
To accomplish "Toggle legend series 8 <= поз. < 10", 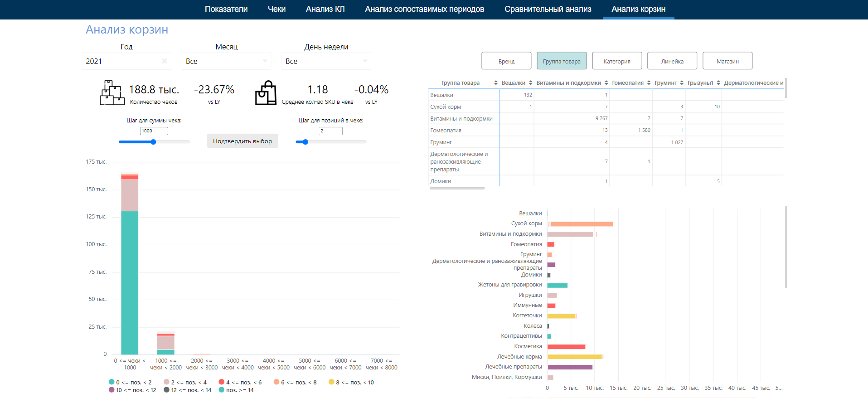I will (x=351, y=382).
